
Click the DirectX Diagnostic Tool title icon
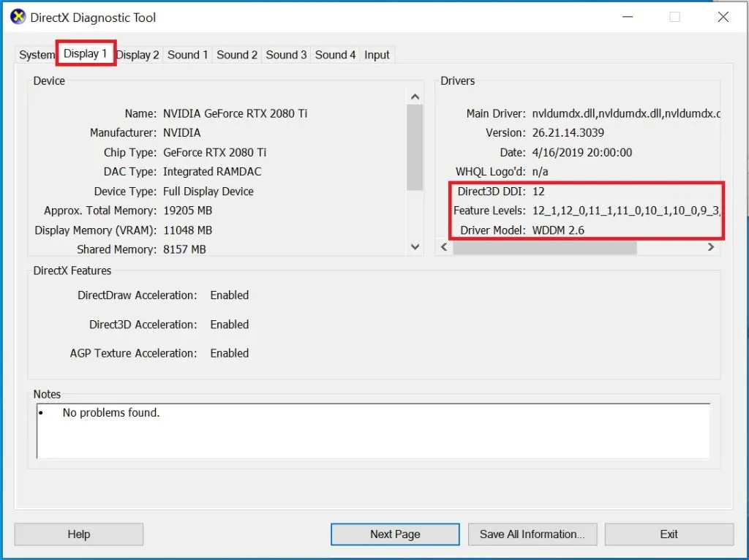[18, 17]
